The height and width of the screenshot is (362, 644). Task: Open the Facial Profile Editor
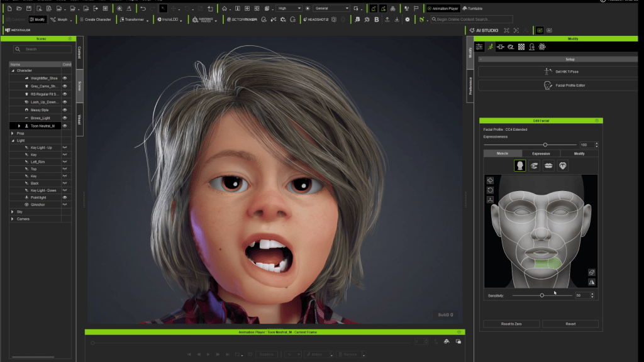point(558,85)
